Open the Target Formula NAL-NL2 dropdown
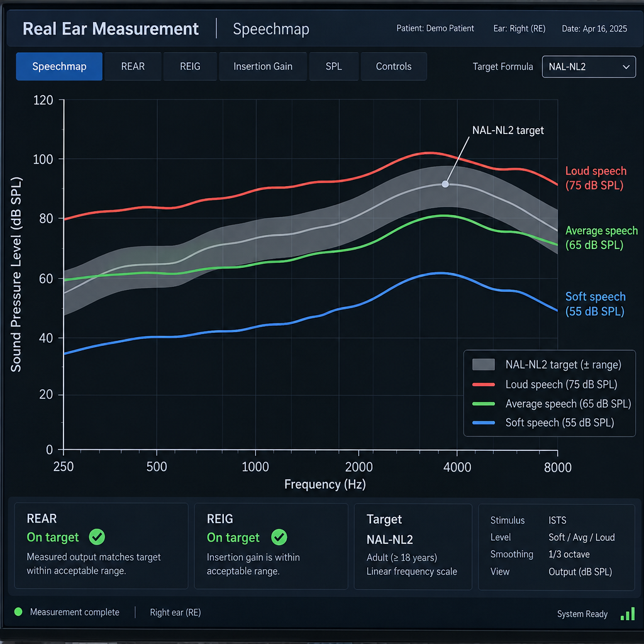The image size is (644, 644). tap(589, 67)
